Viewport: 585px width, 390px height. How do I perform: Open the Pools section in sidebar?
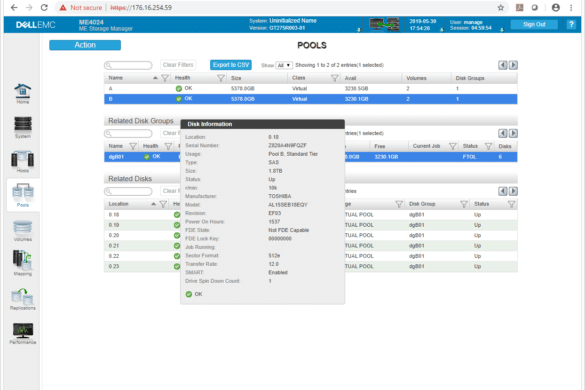tap(22, 195)
